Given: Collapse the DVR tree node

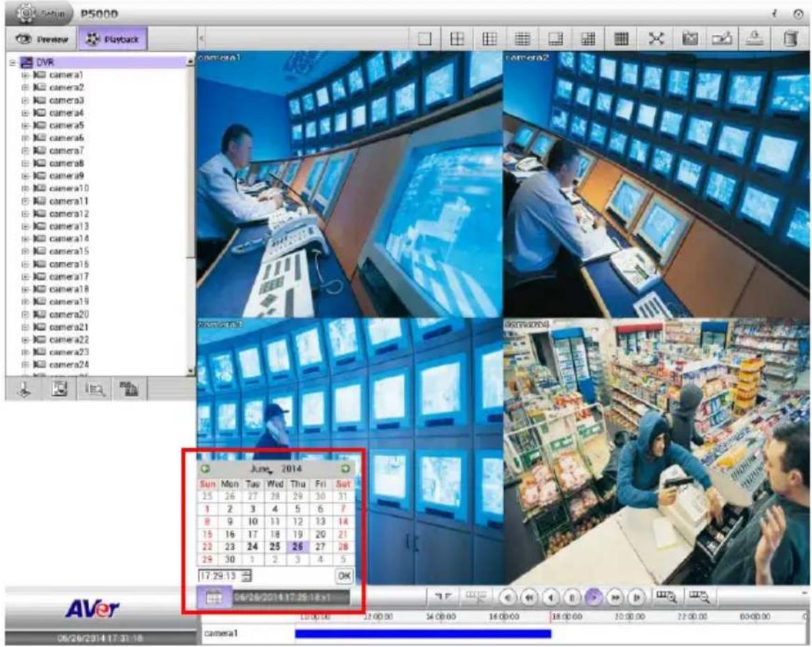Looking at the screenshot, I should [13, 63].
